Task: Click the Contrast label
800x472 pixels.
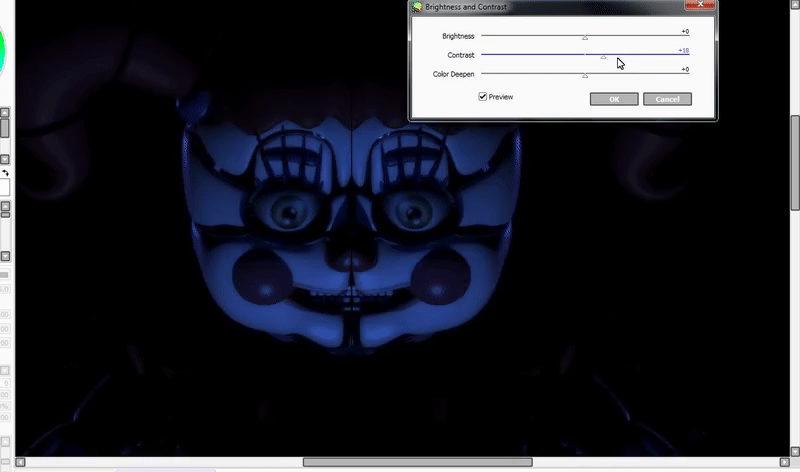Action: [461, 55]
